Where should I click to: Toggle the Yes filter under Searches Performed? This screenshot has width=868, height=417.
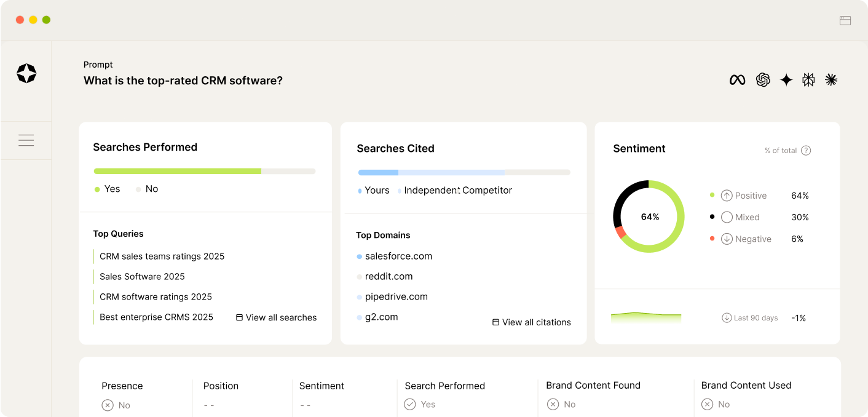coord(107,189)
